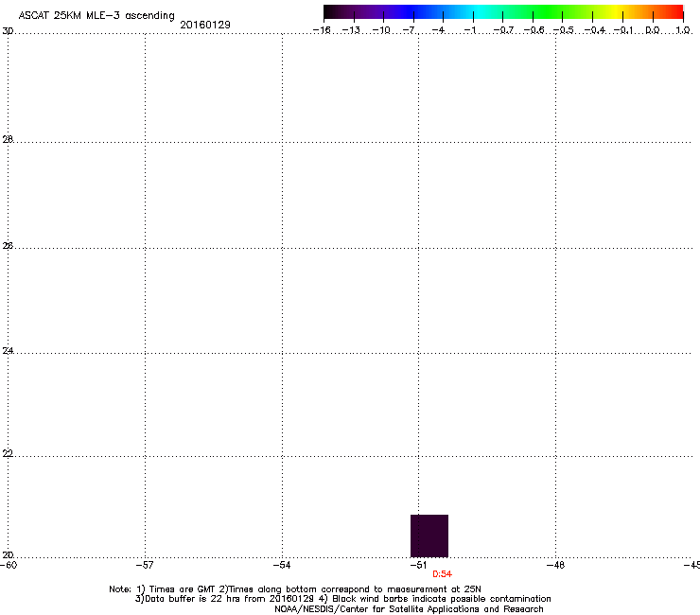Click the dark purple data square near -51
700x615 pixels.
(429, 536)
